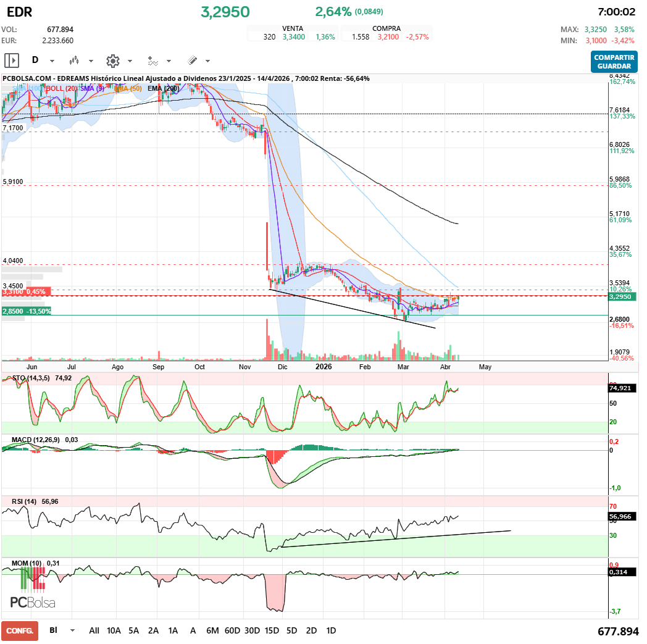The image size is (647, 644).
Task: Click the 2,64% daily change figure
Action: [333, 12]
